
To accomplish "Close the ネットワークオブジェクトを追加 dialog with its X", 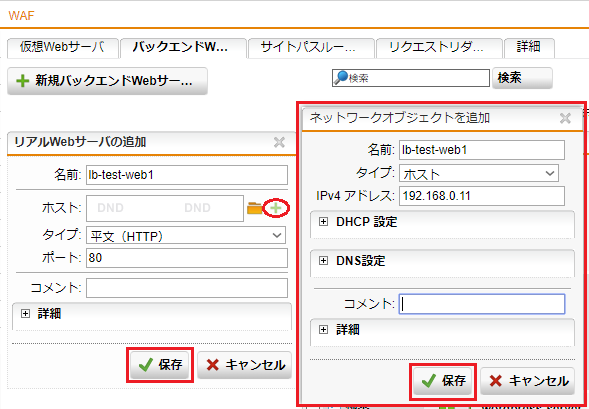I will click(x=565, y=118).
